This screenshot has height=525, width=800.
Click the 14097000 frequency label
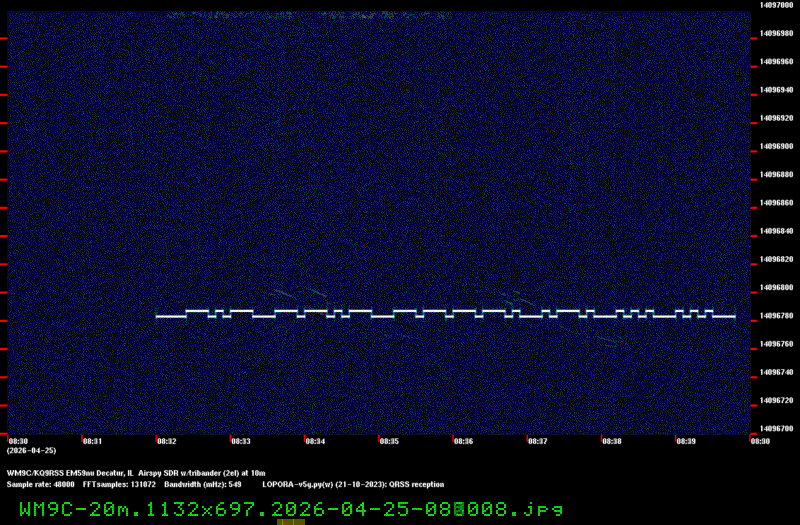click(777, 5)
